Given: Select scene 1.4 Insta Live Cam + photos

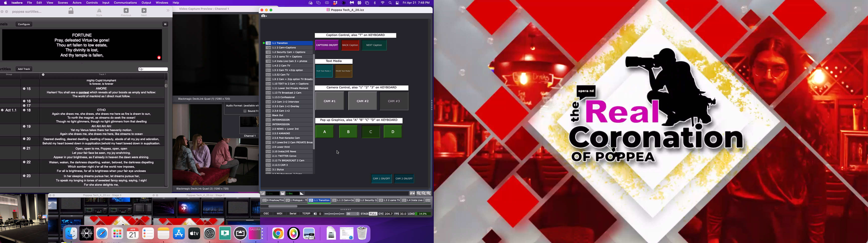Looking at the screenshot, I should (289, 61).
